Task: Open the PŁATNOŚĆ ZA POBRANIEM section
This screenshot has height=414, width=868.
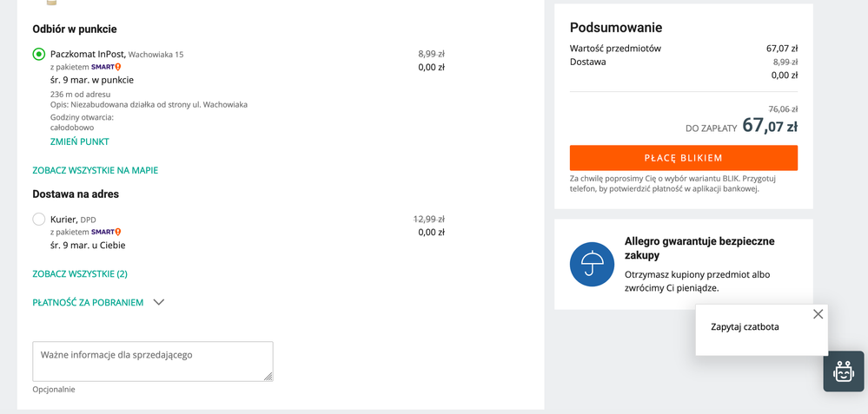Action: coord(88,302)
